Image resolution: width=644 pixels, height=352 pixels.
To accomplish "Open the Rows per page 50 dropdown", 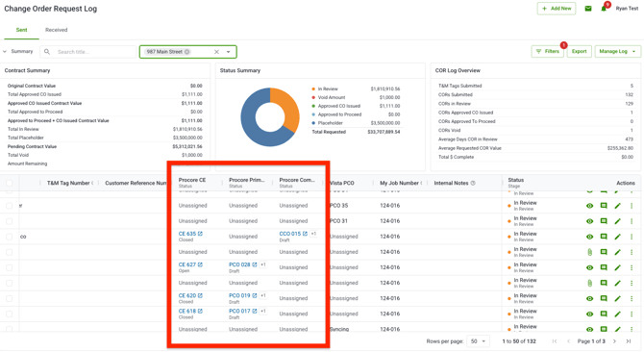I will [x=478, y=341].
